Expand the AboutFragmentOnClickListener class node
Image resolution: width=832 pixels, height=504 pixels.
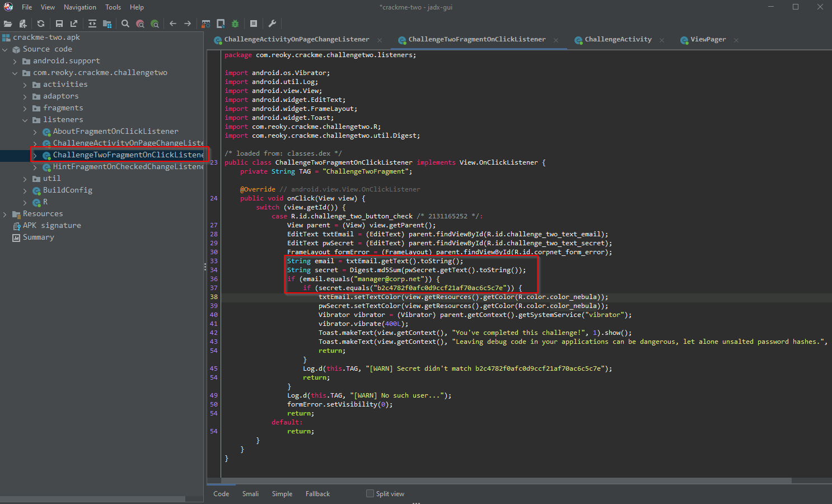pyautogui.click(x=35, y=132)
